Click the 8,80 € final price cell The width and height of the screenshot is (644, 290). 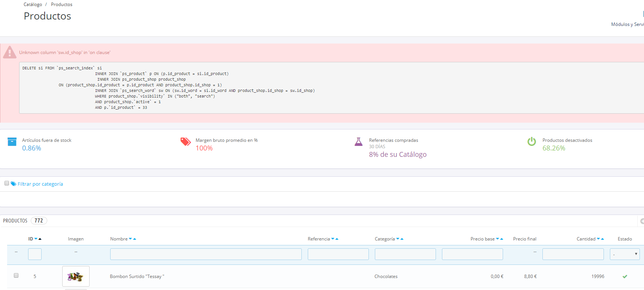pyautogui.click(x=530, y=276)
